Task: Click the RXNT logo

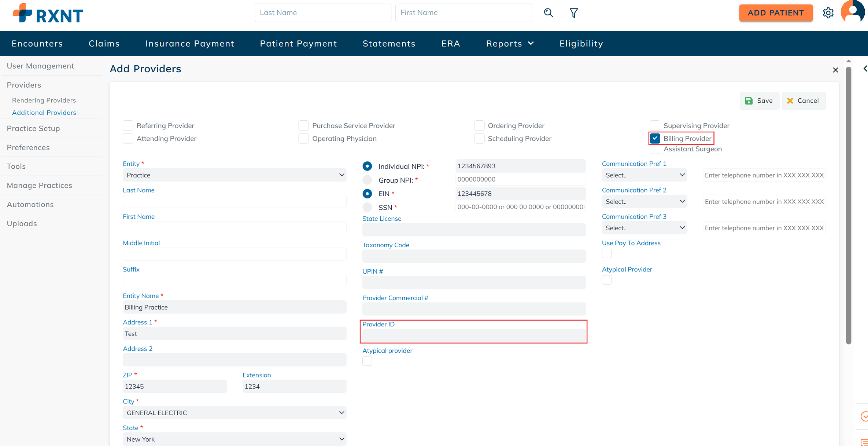Action: [48, 14]
